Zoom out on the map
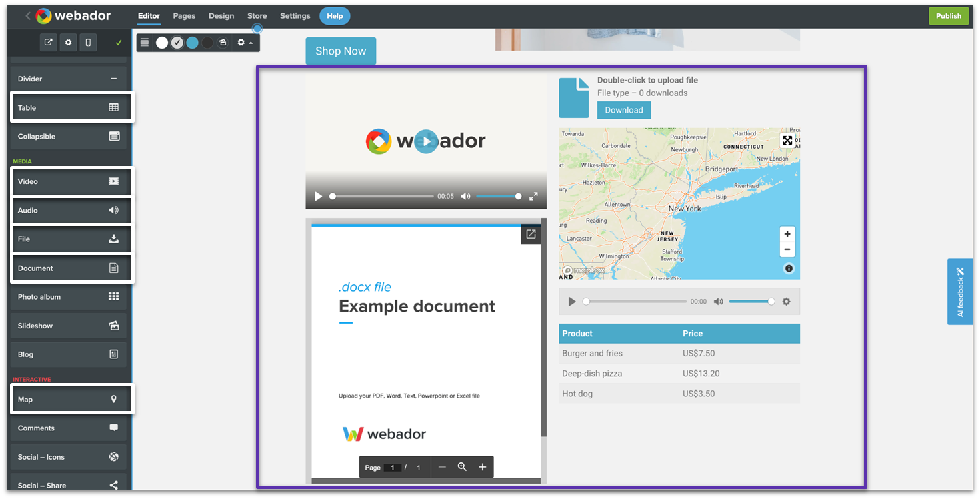 [x=787, y=249]
